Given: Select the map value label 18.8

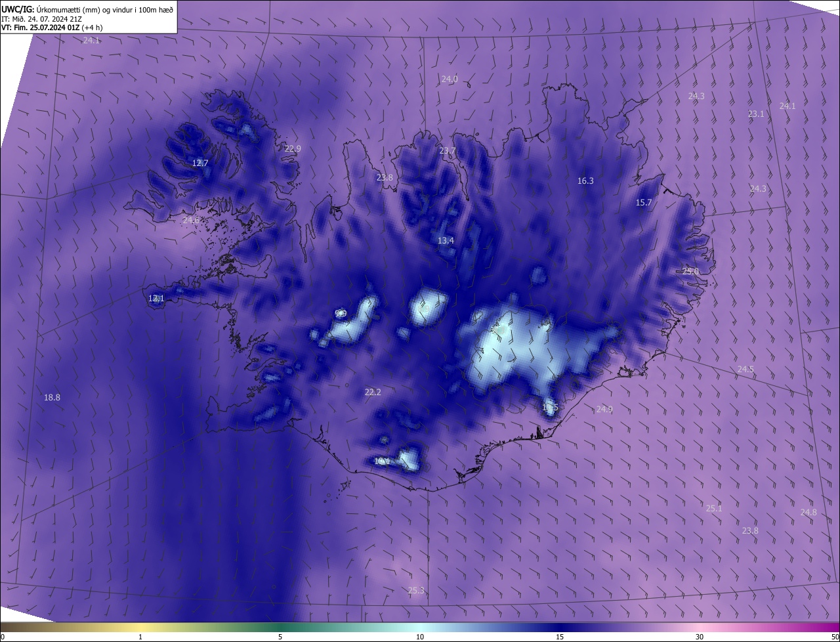Looking at the screenshot, I should tap(52, 397).
